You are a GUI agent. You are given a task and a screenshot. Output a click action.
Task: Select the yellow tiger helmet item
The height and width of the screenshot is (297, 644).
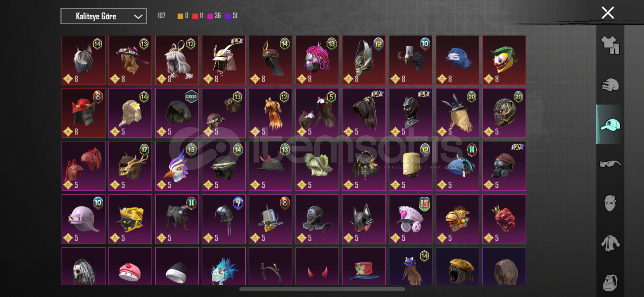(130, 219)
